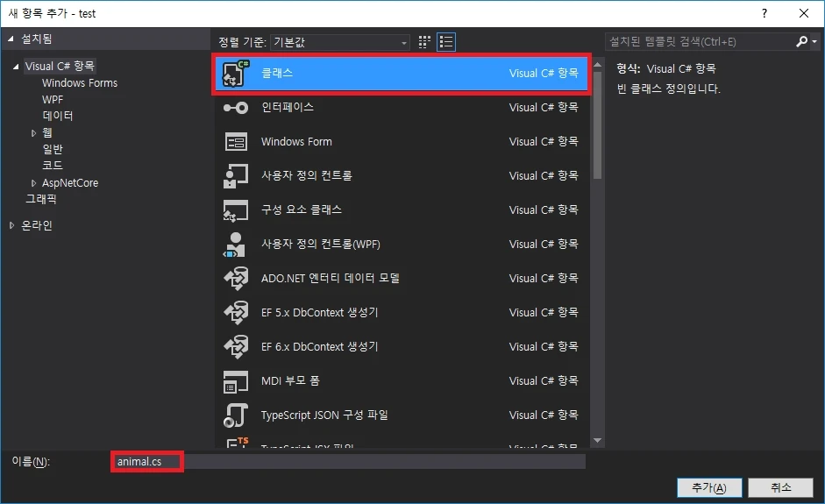825x504 pixels.
Task: Collapse the Visual C# 항목 node
Action: point(16,67)
